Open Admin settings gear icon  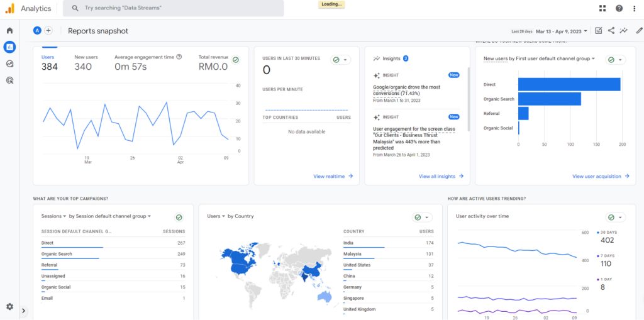point(9,306)
